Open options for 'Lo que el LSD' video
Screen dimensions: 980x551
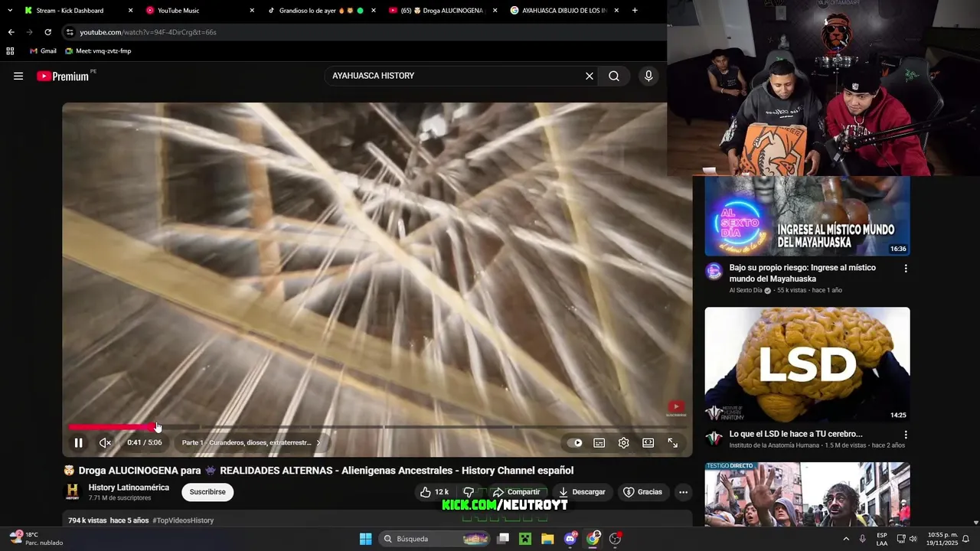[x=906, y=435]
